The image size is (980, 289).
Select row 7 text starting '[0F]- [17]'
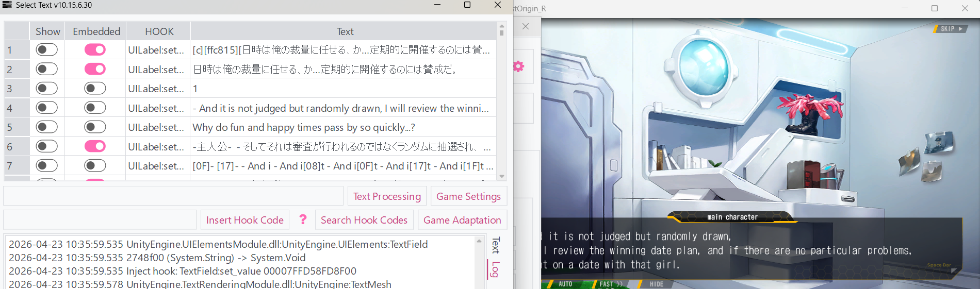(x=344, y=166)
